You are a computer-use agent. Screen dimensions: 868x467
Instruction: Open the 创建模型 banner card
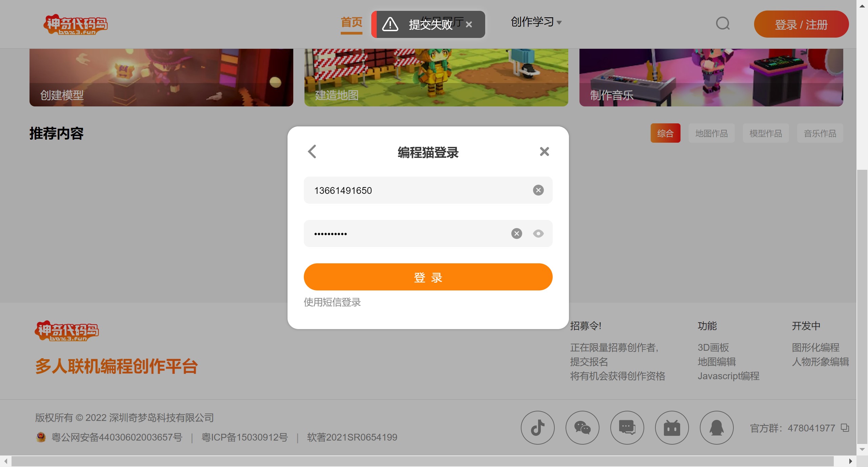point(161,78)
